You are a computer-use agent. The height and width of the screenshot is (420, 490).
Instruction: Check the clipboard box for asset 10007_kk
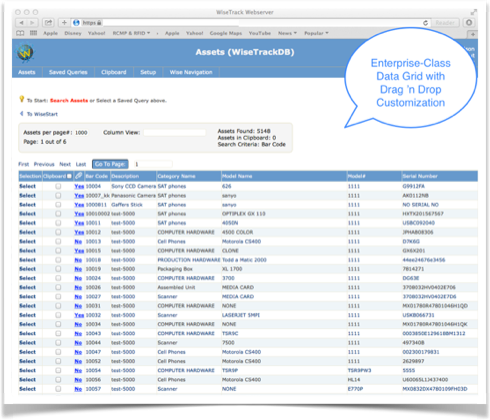[x=58, y=195]
